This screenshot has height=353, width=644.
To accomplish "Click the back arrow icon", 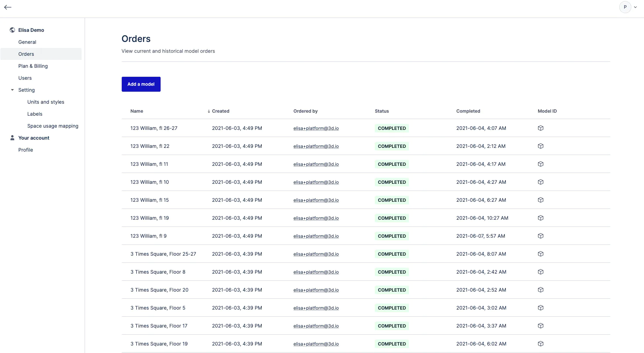I will (x=8, y=7).
